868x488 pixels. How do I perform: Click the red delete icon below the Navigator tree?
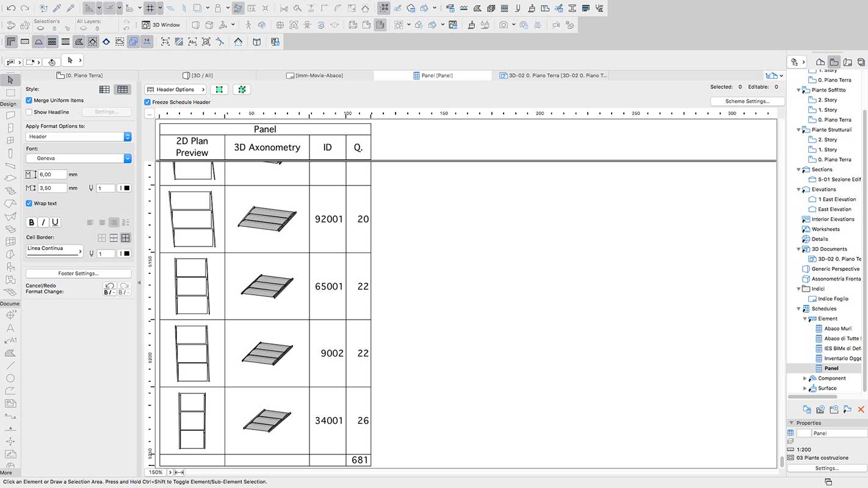coord(861,409)
